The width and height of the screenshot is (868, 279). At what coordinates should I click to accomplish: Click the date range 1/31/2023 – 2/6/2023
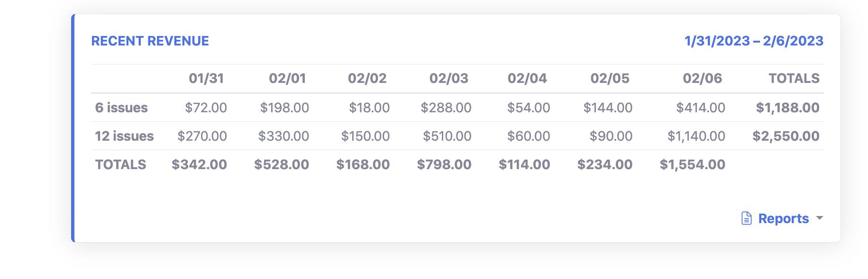(754, 41)
